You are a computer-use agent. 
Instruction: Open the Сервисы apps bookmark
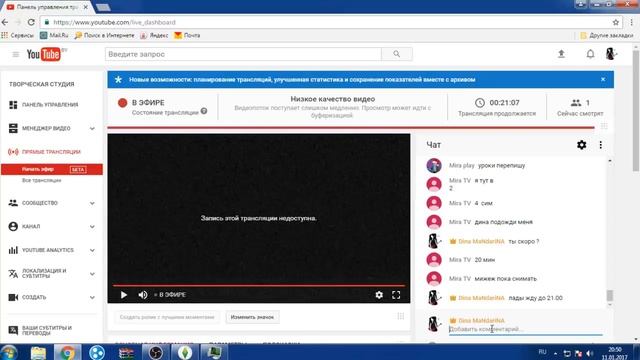(x=18, y=36)
